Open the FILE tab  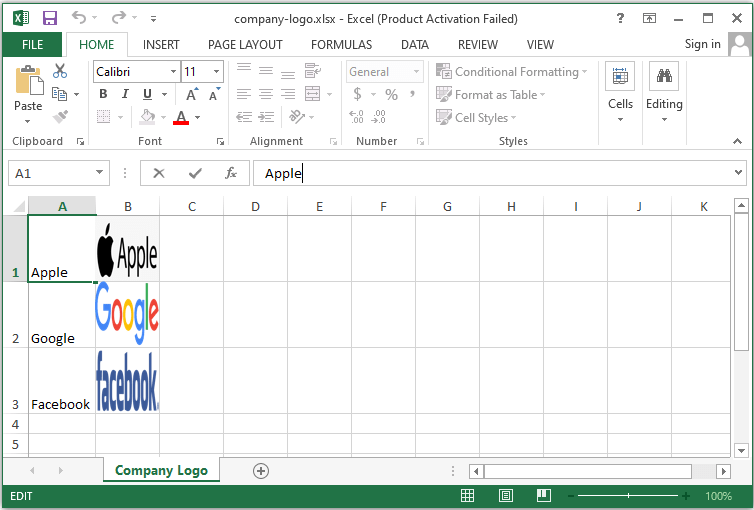click(32, 45)
